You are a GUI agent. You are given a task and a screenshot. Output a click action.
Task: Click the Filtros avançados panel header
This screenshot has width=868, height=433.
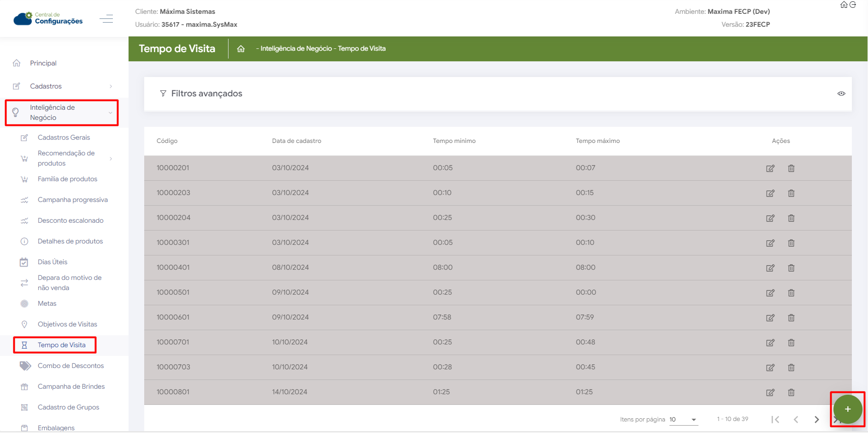[x=206, y=94]
